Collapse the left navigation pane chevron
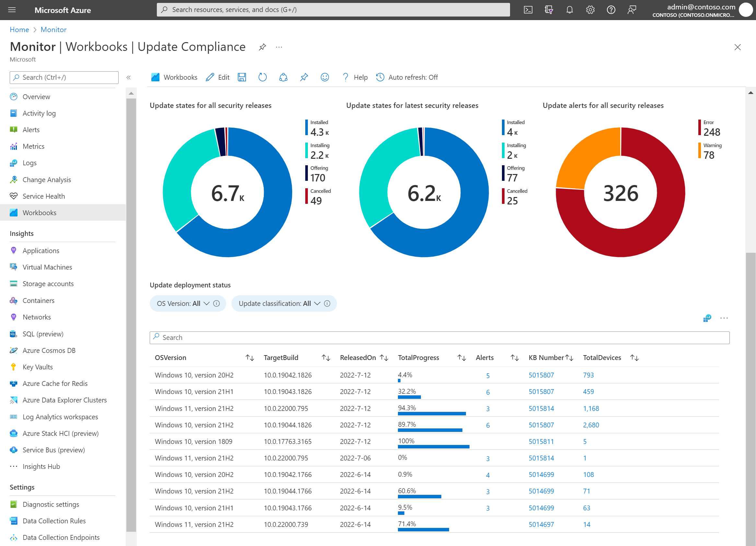 point(128,77)
